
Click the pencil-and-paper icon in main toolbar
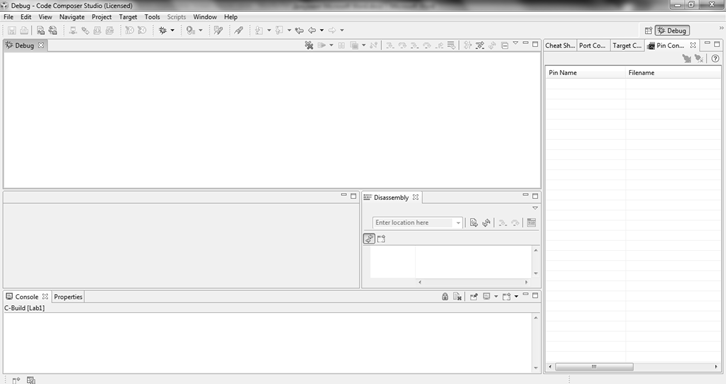click(218, 31)
